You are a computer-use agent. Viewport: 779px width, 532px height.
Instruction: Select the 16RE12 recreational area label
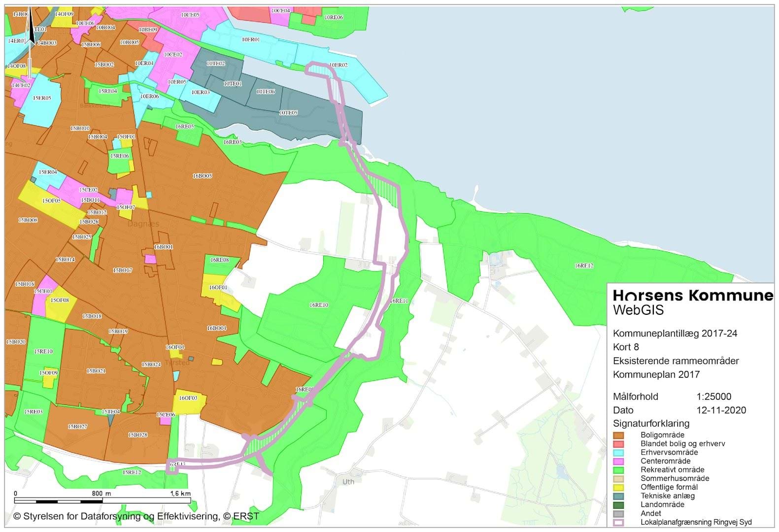(584, 266)
